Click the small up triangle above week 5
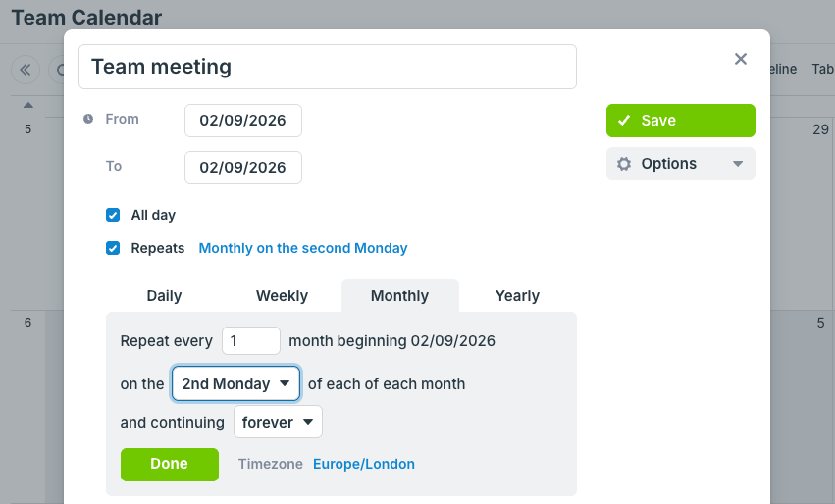The height and width of the screenshot is (504, 835). tap(28, 105)
